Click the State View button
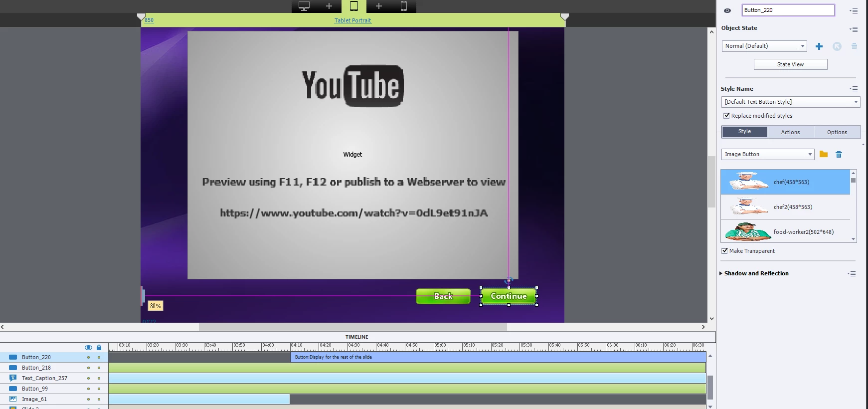The width and height of the screenshot is (868, 409). (790, 64)
